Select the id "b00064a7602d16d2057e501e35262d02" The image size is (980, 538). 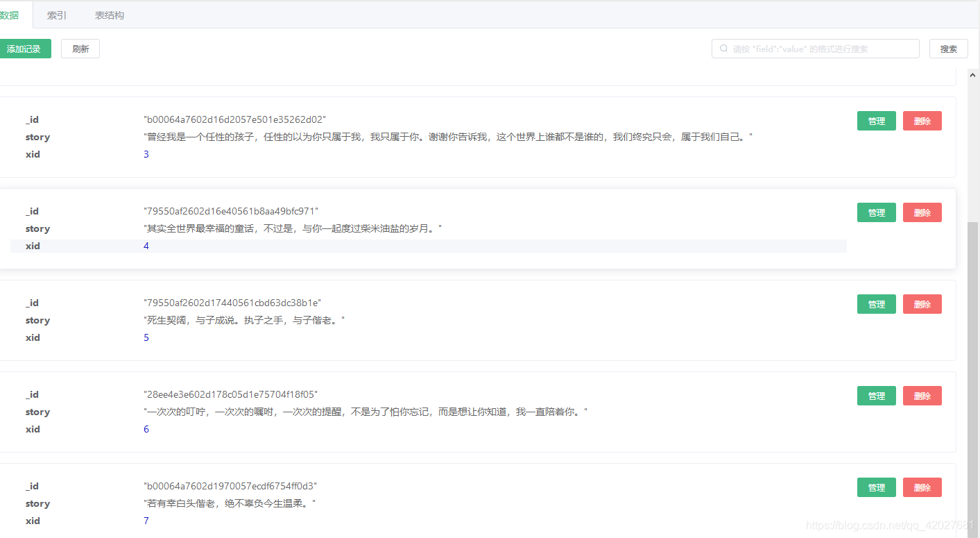coord(234,119)
